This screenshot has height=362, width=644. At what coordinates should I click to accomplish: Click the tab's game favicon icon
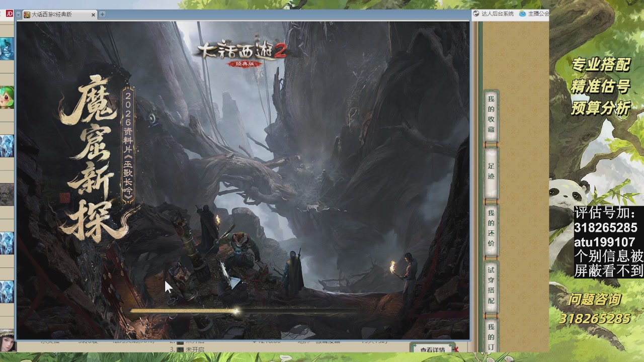click(x=27, y=15)
